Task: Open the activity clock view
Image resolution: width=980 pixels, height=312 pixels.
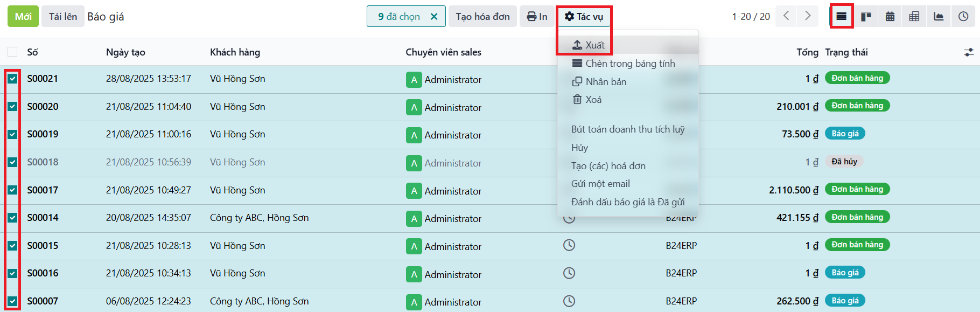Action: pyautogui.click(x=963, y=16)
